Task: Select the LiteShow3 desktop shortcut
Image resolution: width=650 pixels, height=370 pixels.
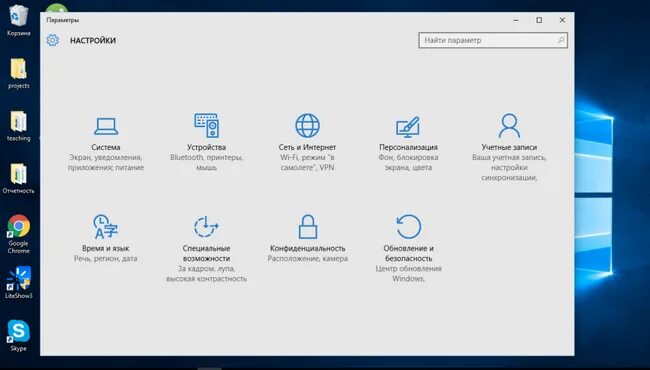Action: (19, 283)
